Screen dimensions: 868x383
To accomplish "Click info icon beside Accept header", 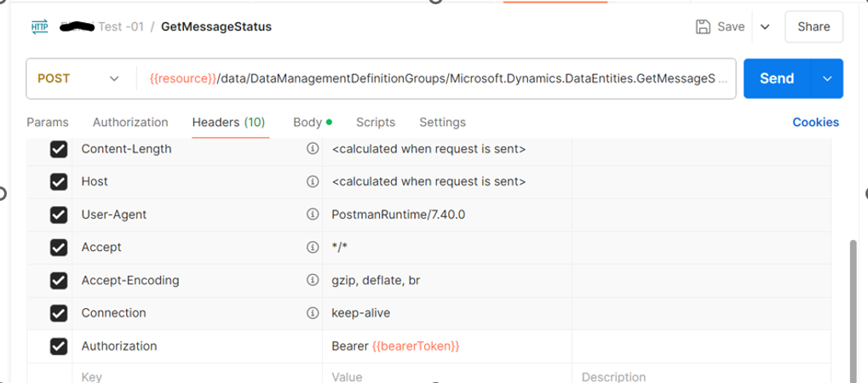I will pyautogui.click(x=312, y=247).
